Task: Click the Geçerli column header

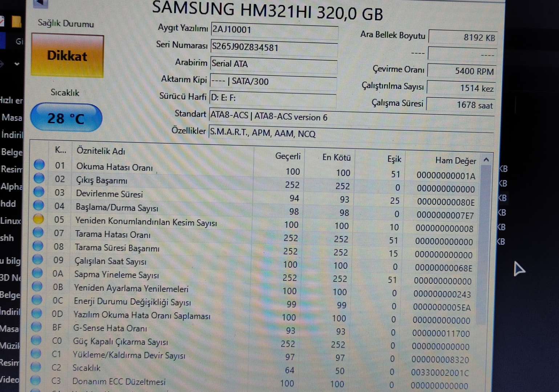Action: click(288, 156)
